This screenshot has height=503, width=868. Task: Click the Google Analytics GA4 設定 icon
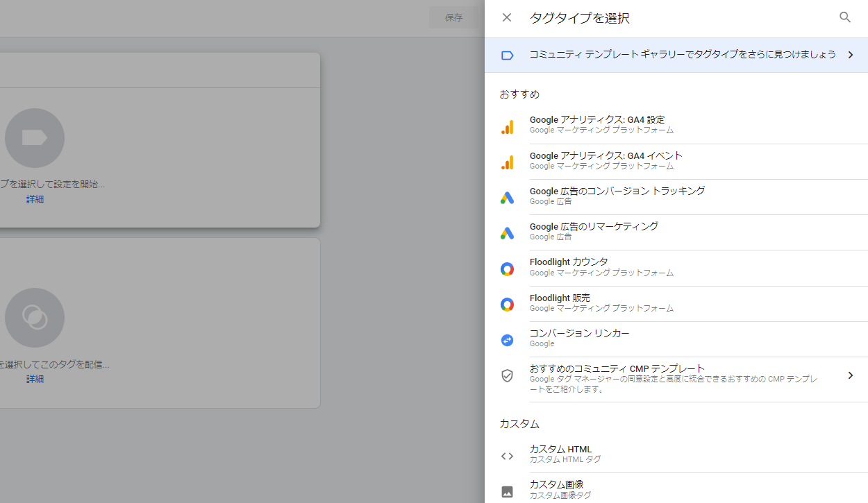click(507, 127)
